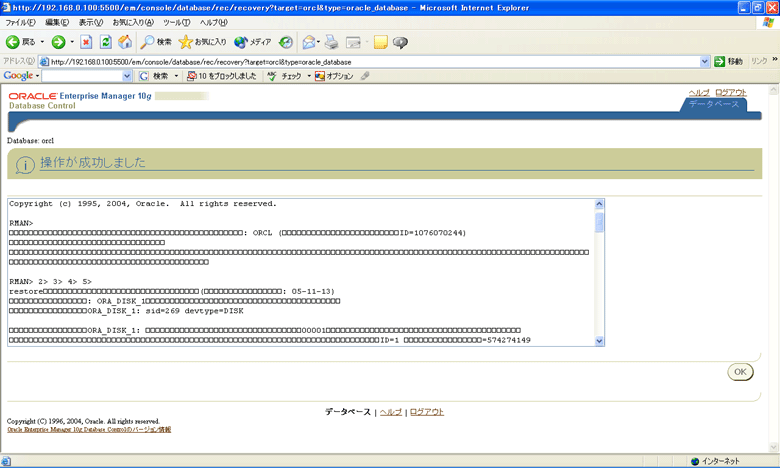The image size is (780, 468).
Task: Click the Edit page icon next to Print
Action: point(353,43)
